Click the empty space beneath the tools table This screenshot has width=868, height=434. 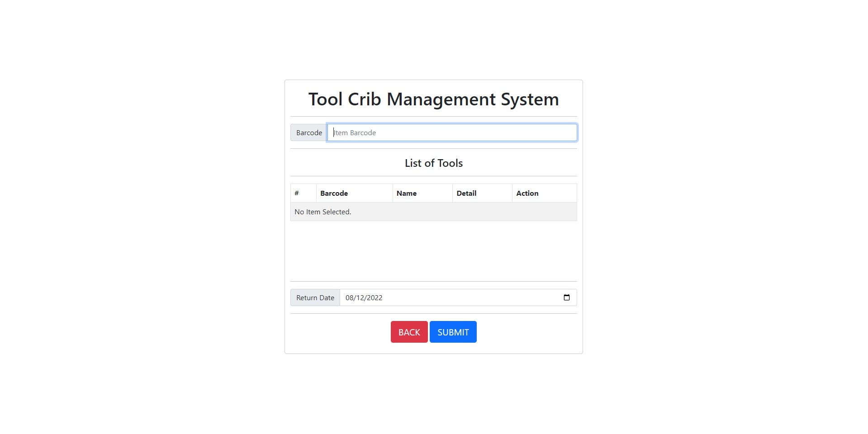click(433, 251)
